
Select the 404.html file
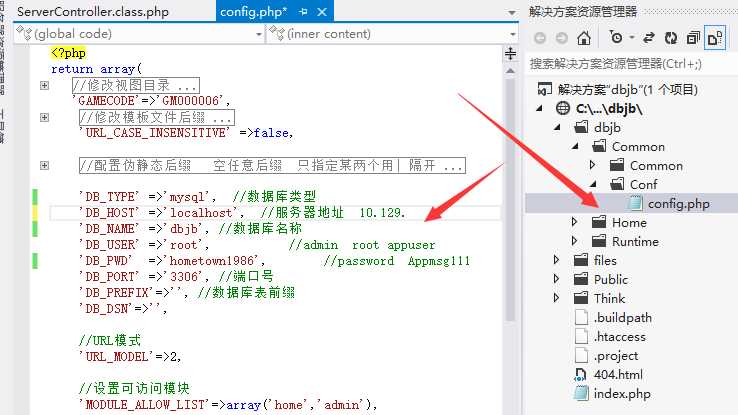pos(618,375)
